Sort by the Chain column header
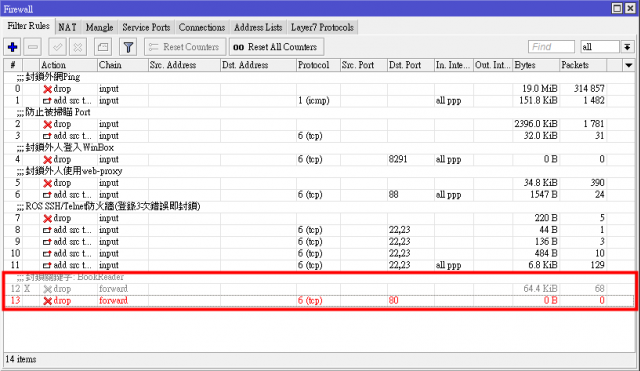Screen dimensions: 640x371 click(x=122, y=65)
